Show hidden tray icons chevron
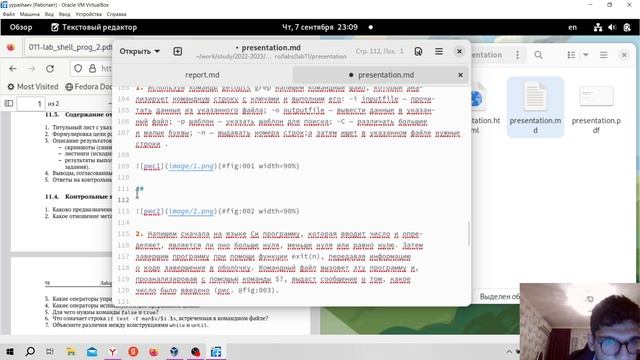The height and width of the screenshot is (360, 640). [x=509, y=351]
